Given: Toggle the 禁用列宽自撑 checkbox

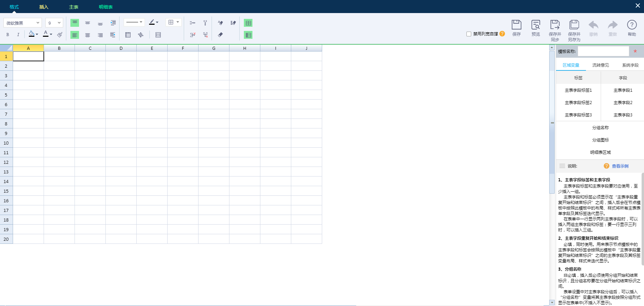Looking at the screenshot, I should 469,34.
